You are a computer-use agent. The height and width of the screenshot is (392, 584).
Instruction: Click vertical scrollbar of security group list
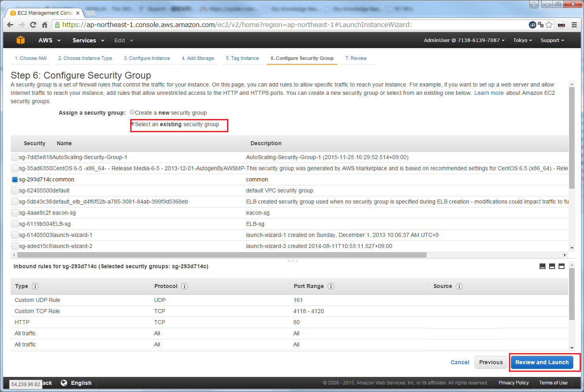coord(572,138)
